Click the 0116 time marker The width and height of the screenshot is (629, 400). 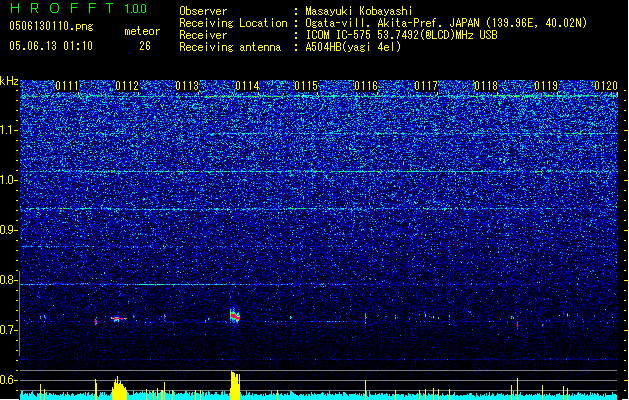[x=366, y=86]
